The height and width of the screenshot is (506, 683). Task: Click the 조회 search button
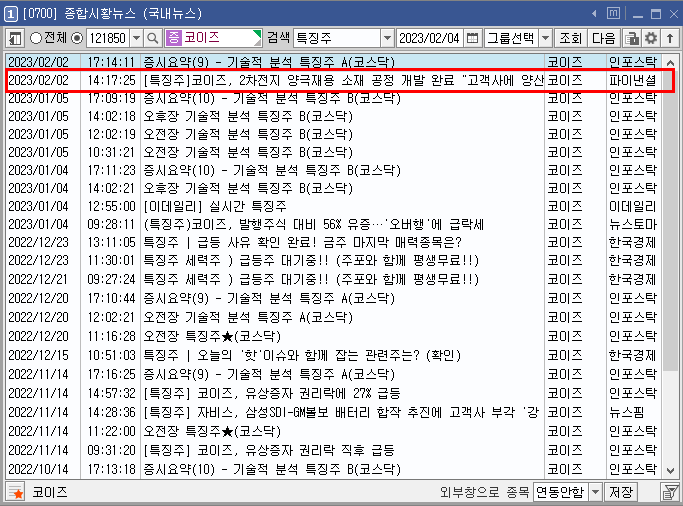click(x=571, y=38)
